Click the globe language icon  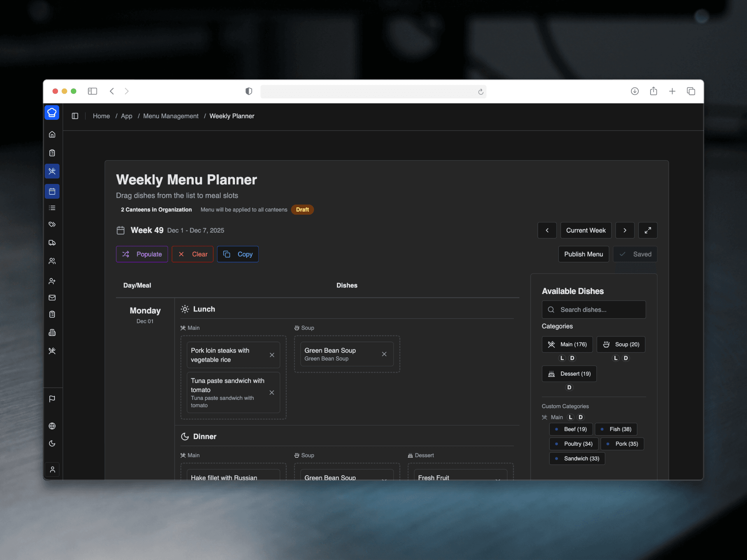pos(52,426)
